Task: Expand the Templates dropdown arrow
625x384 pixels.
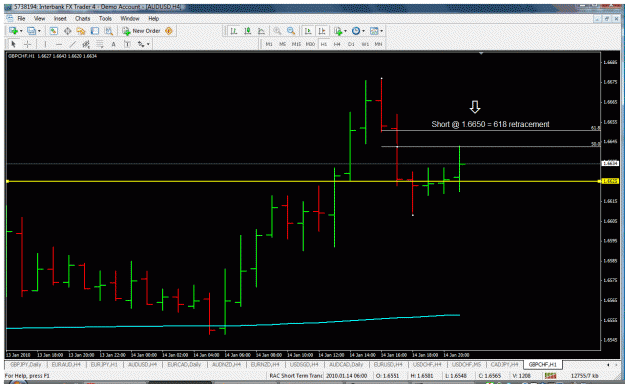Action: pyautogui.click(x=381, y=31)
